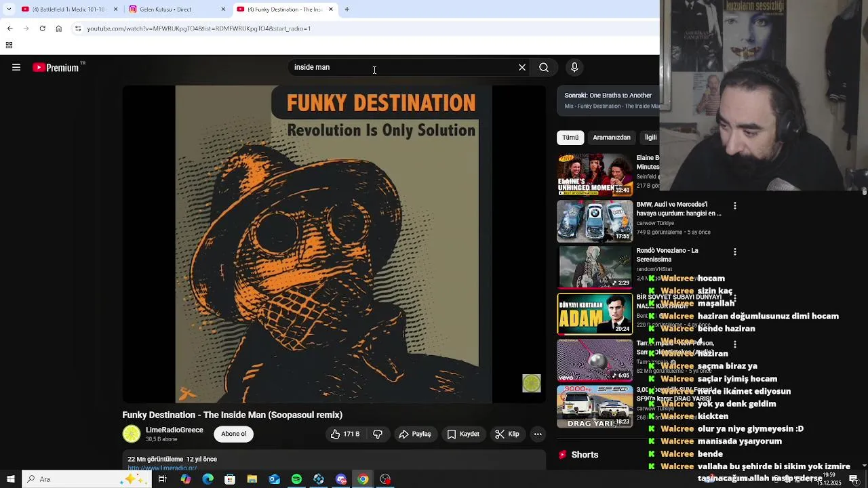This screenshot has height=488, width=868.
Task: Open the browser home page icon
Action: [x=58, y=28]
